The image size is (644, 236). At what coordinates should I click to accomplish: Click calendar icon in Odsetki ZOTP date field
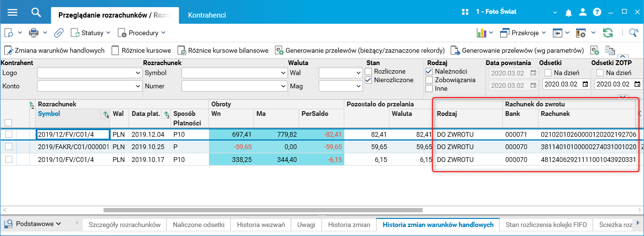tap(637, 84)
